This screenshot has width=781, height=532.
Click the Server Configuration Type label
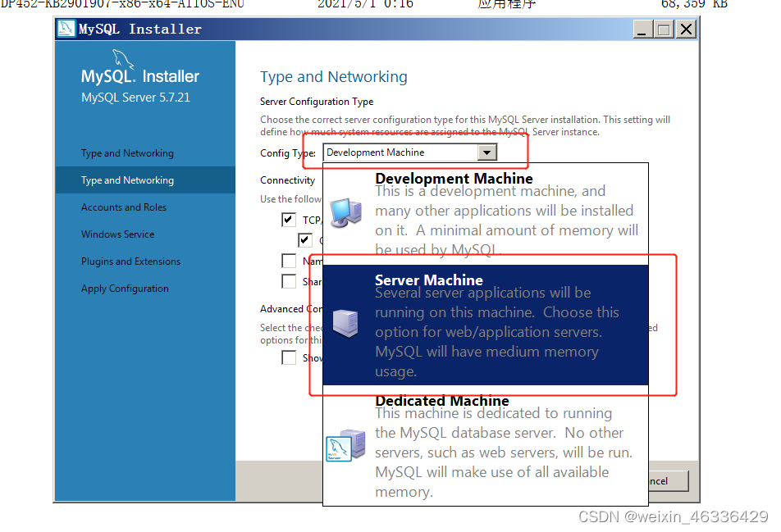pyautogui.click(x=317, y=102)
